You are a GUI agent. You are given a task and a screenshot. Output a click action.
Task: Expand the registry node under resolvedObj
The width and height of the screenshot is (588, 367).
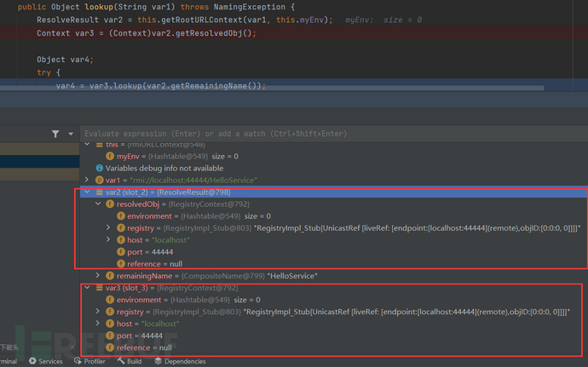[108, 228]
